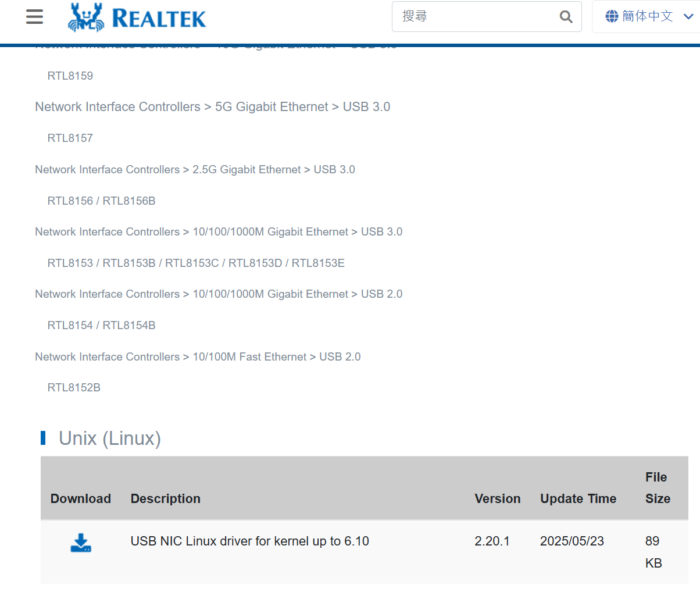
Task: Expand the language dropdown chevron
Action: tap(688, 16)
